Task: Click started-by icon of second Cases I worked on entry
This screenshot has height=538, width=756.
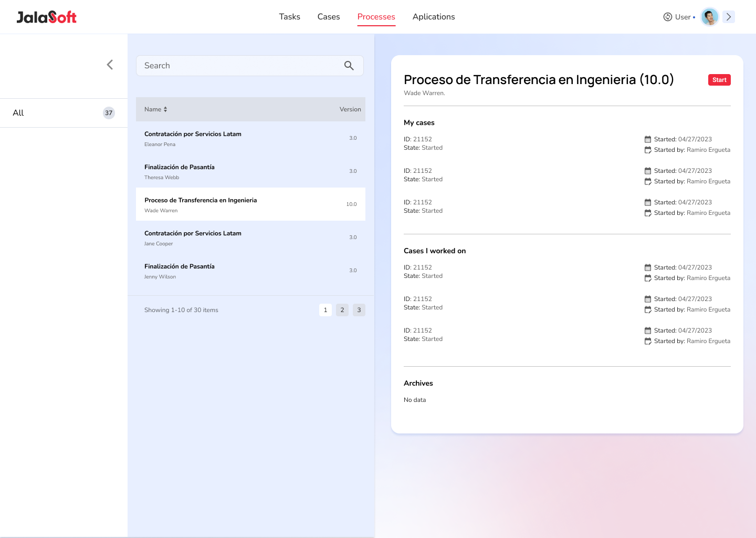Action: pyautogui.click(x=648, y=309)
